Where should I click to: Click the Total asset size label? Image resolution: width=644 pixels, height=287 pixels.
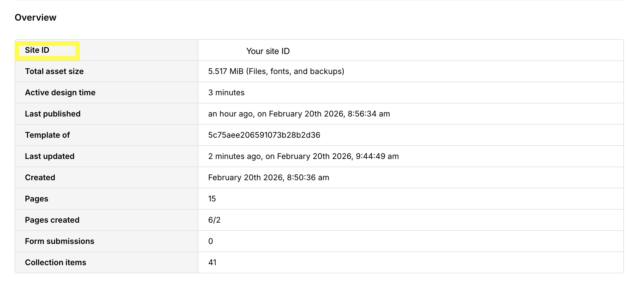point(54,71)
